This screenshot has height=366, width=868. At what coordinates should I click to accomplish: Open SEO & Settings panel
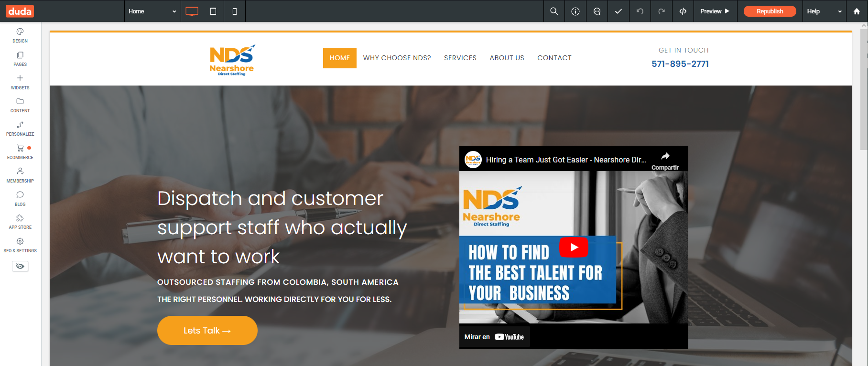20,245
